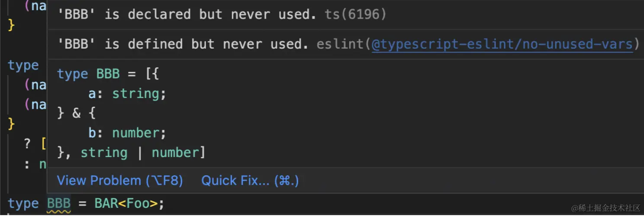644x216 pixels.
Task: Open the Quick Fix menu link
Action: click(x=250, y=180)
